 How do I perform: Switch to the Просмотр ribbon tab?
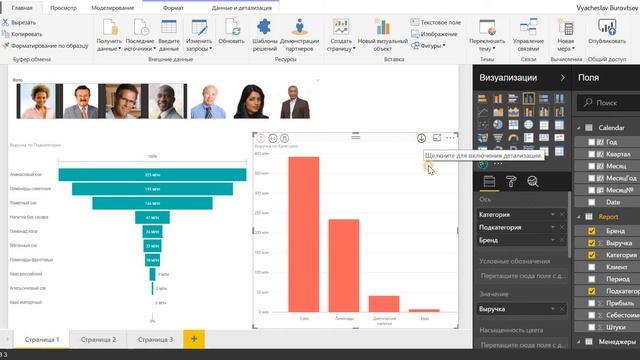(63, 8)
